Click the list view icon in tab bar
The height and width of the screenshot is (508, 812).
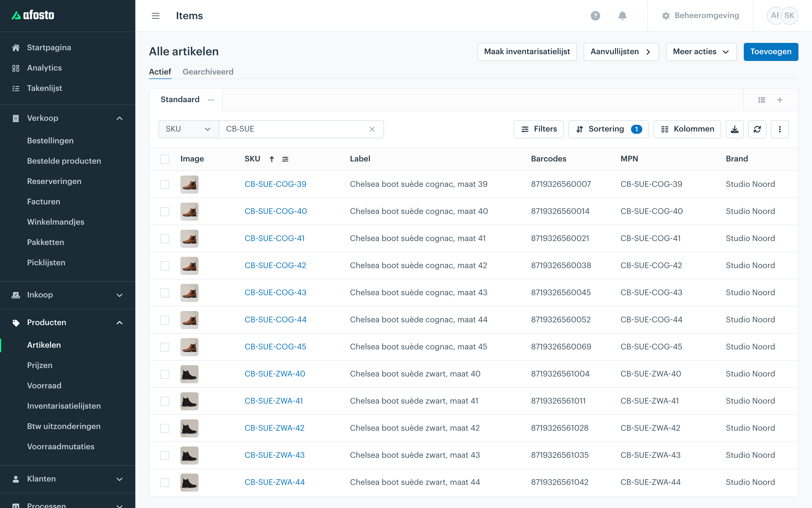pos(762,100)
